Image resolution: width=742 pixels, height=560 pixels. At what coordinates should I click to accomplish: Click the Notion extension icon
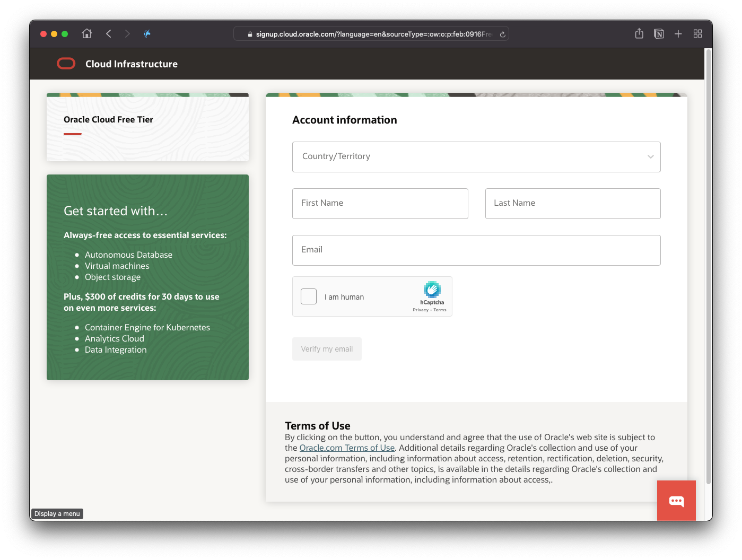(x=659, y=34)
